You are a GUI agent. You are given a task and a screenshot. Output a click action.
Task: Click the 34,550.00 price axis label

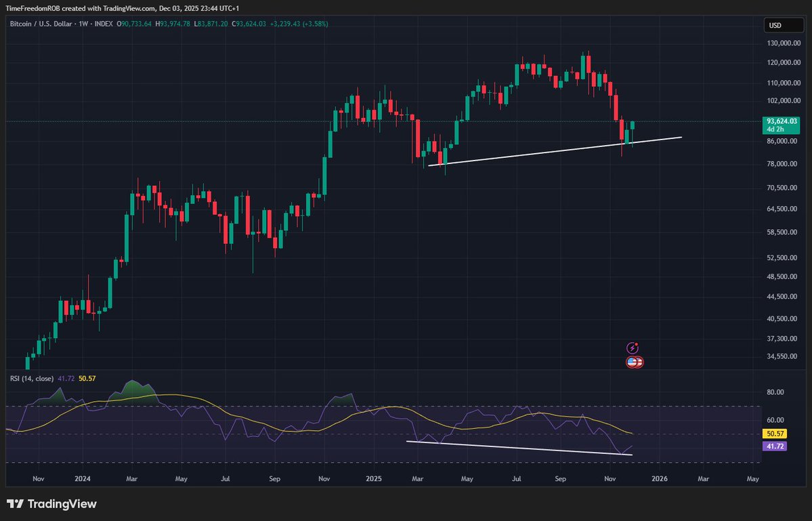point(784,356)
